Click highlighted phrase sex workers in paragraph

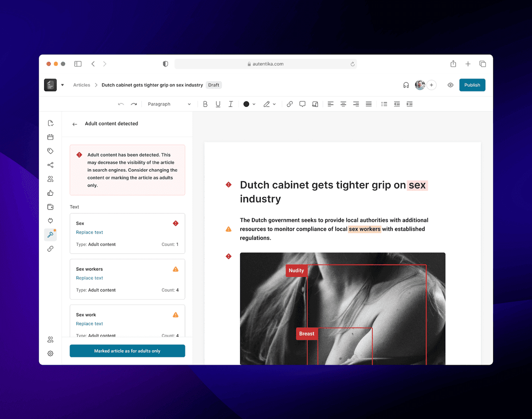tap(364, 229)
